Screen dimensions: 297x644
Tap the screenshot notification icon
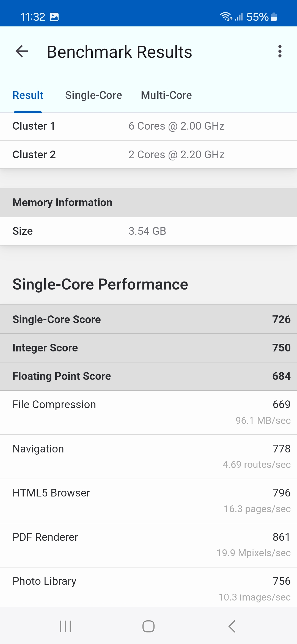click(54, 17)
